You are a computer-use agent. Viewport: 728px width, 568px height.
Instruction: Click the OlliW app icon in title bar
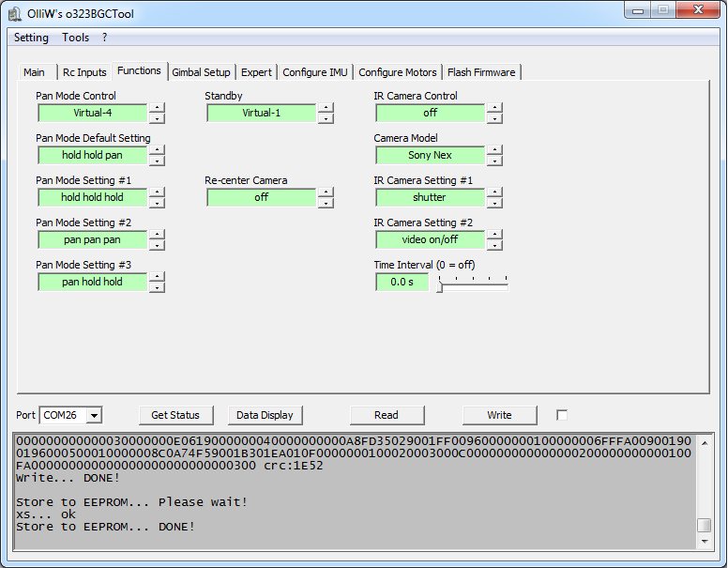(16, 12)
